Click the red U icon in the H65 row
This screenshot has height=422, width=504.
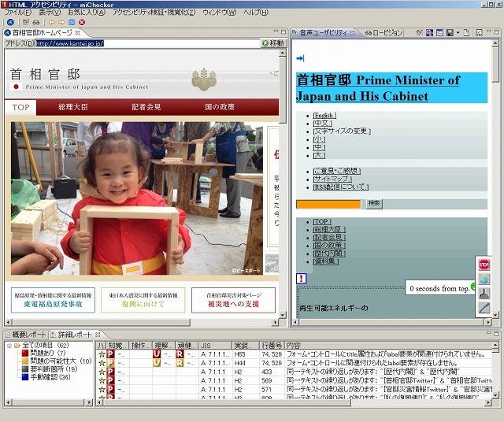[x=157, y=354]
